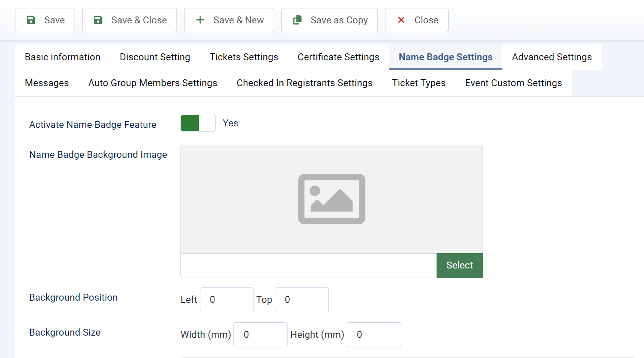Open the Basic information tab

coord(62,57)
